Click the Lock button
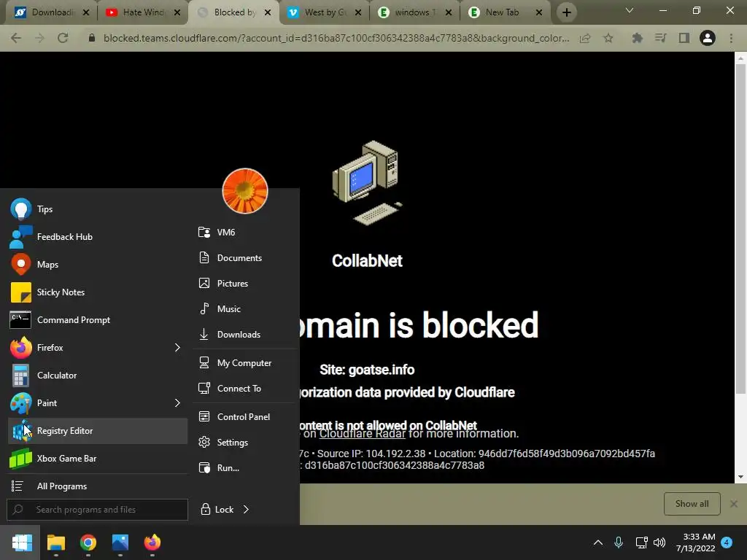Viewport: 747px width, 560px height. [x=217, y=510]
